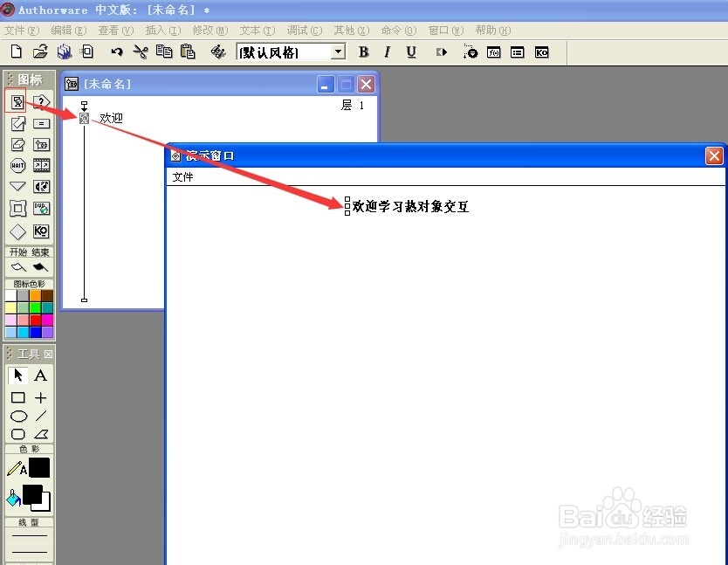
Task: Pick the Interaction icon with question mark
Action: (x=40, y=101)
